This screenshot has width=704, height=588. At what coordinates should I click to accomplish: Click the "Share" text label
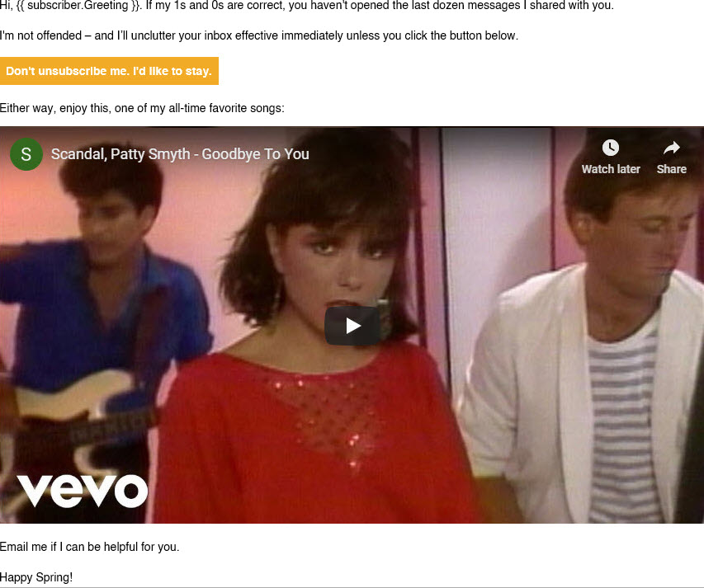point(672,169)
